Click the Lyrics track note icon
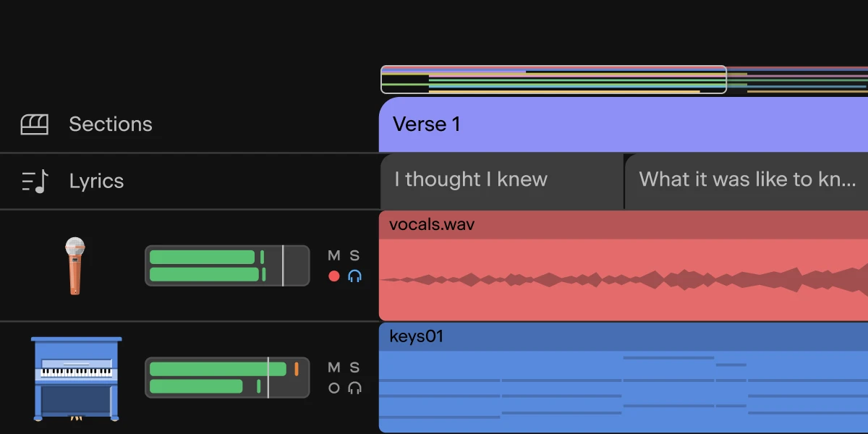Screen dimensions: 868x434 tap(35, 181)
